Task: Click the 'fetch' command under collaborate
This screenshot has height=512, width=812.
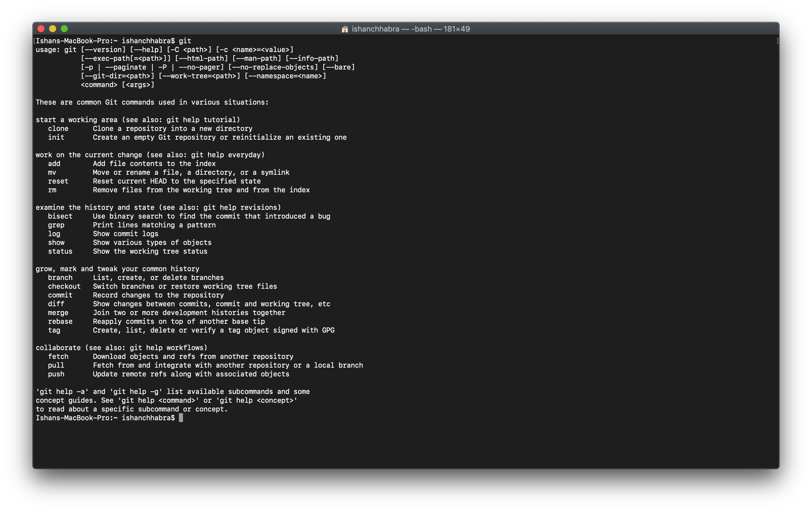Action: click(x=58, y=357)
